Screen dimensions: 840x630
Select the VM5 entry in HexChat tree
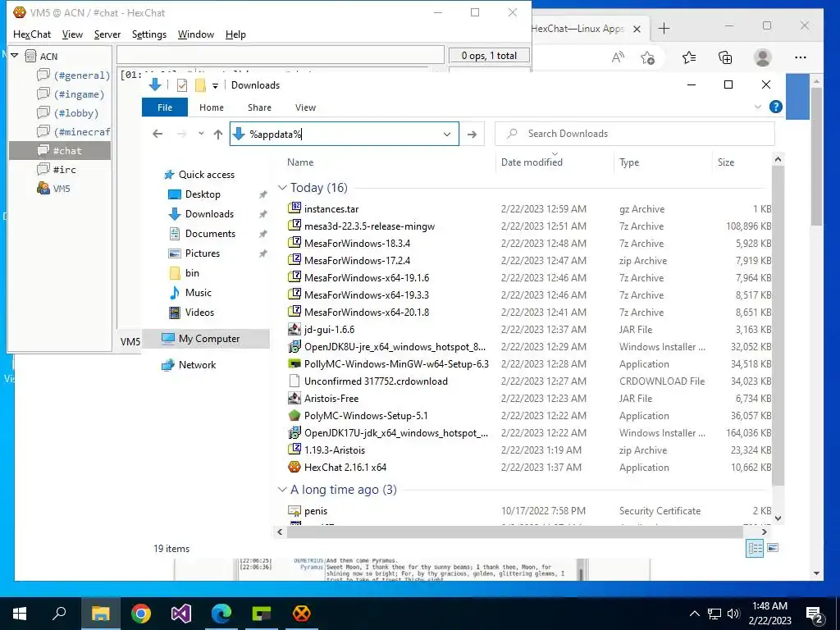coord(53,189)
